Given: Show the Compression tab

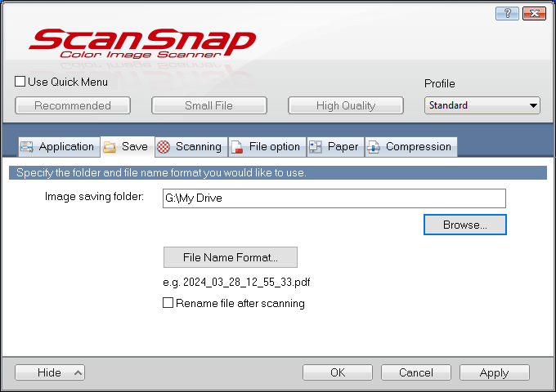Looking at the screenshot, I should pos(411,147).
